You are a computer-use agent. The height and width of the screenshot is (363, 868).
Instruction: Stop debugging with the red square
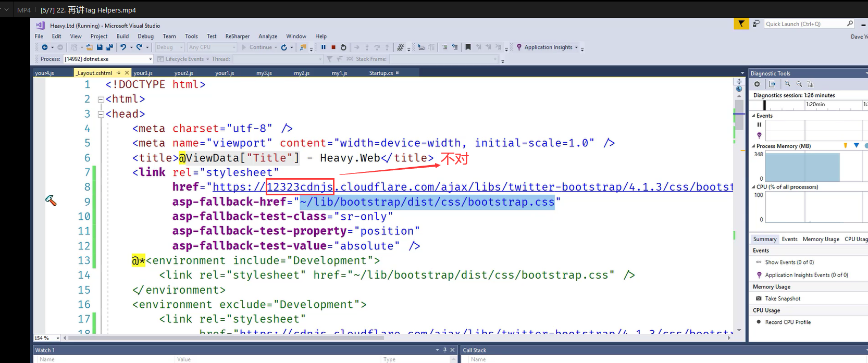pyautogui.click(x=333, y=47)
